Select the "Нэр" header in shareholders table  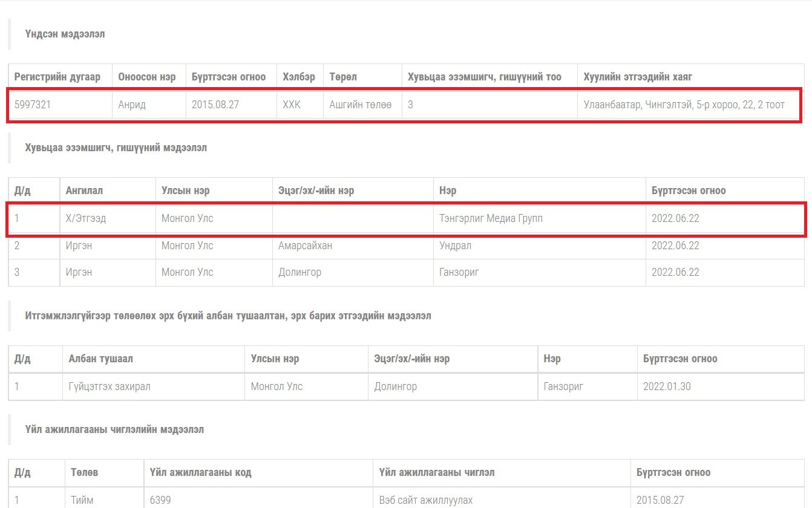[448, 190]
